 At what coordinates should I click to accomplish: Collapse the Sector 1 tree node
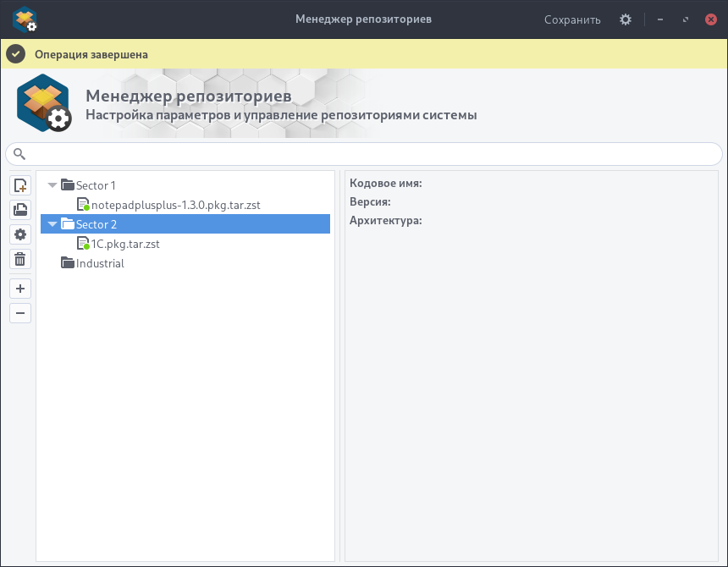(53, 185)
